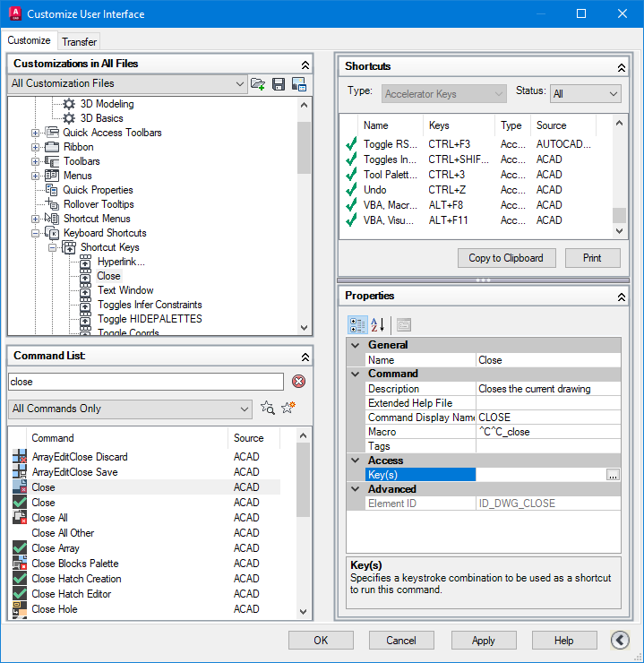The height and width of the screenshot is (663, 644).
Task: Click the create new command star icon
Action: pyautogui.click(x=288, y=408)
